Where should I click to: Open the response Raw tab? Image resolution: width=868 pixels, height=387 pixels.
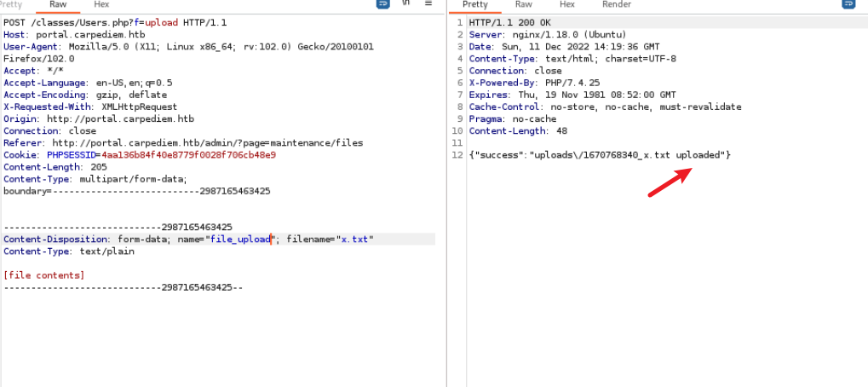pos(523,4)
